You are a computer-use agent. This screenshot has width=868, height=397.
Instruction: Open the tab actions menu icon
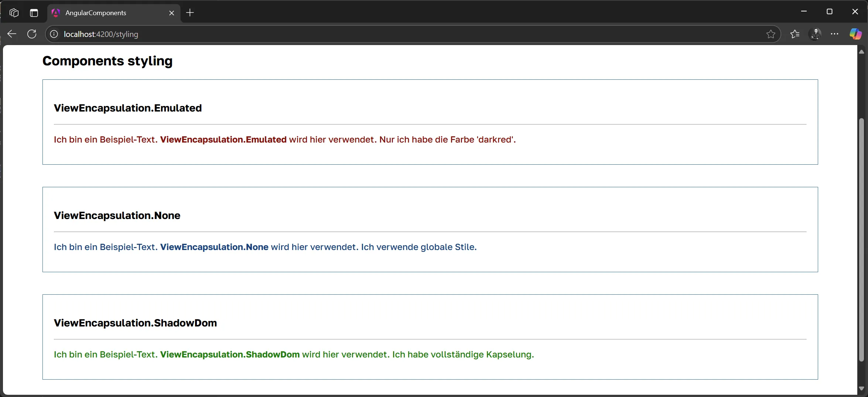(x=34, y=13)
